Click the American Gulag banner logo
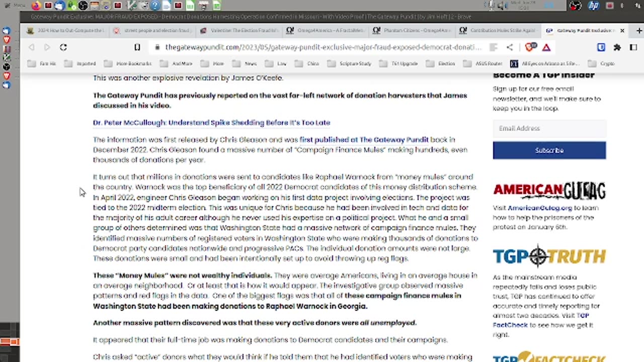The height and width of the screenshot is (362, 644). pyautogui.click(x=549, y=191)
